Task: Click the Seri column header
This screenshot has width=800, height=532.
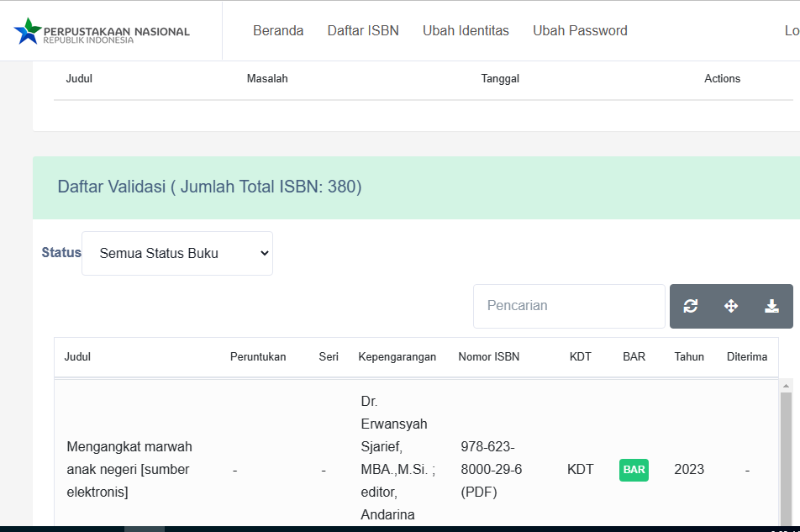Action: point(329,356)
